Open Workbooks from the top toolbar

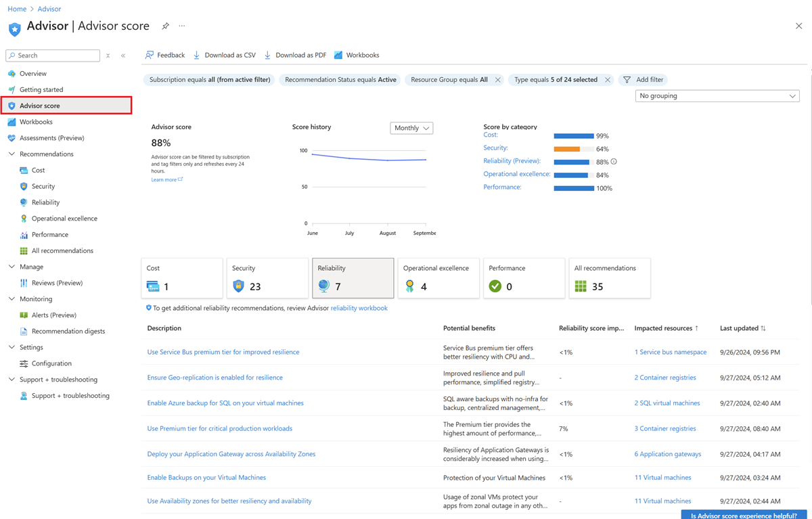pos(357,55)
